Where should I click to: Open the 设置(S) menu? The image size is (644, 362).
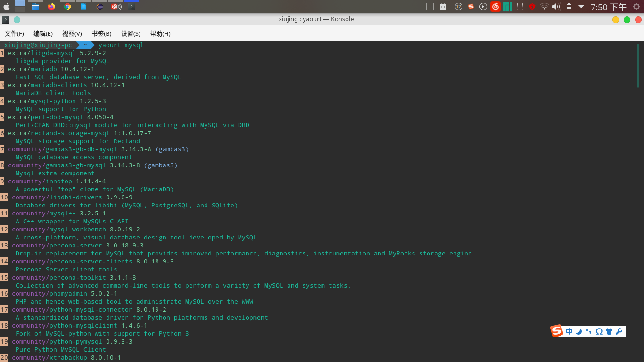click(131, 33)
